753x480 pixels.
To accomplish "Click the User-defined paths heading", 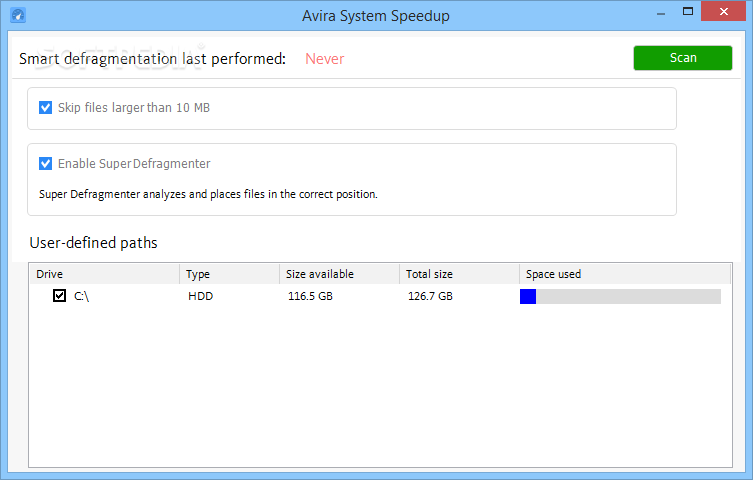I will 93,243.
